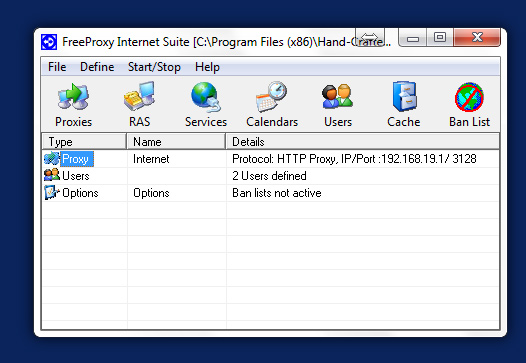Click the 'Protocol: HTTP Proxy' details text

click(354, 159)
